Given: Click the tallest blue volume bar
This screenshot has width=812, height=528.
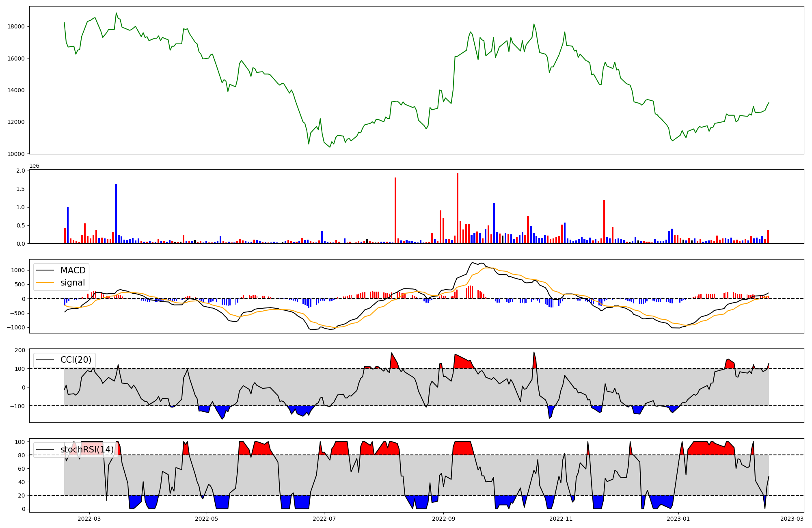Looking at the screenshot, I should [116, 214].
